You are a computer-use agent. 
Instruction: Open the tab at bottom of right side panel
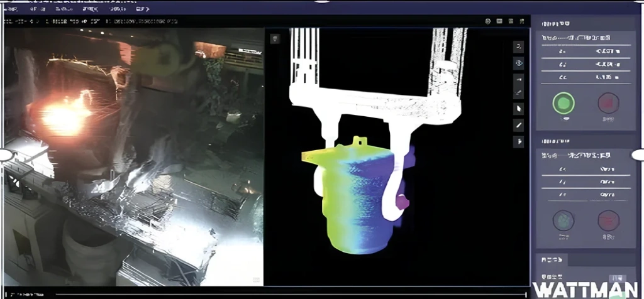tap(550, 259)
